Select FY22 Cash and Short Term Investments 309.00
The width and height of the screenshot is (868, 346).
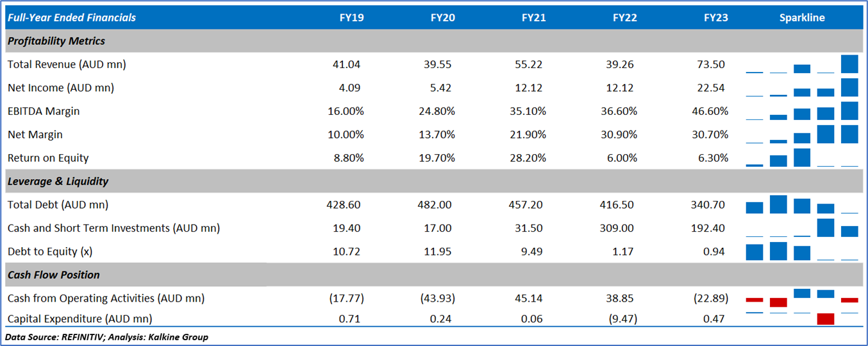coord(622,228)
